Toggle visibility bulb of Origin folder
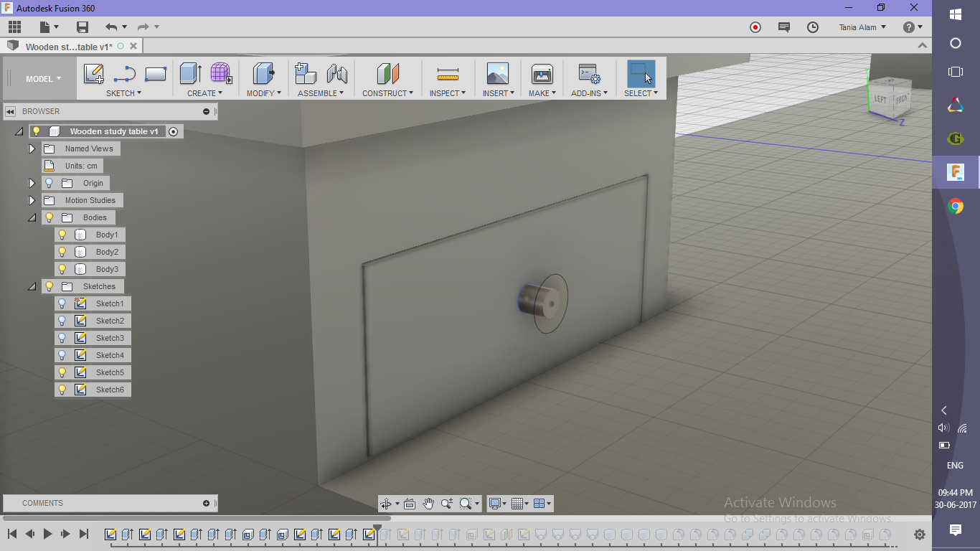The height and width of the screenshot is (551, 980). point(50,183)
